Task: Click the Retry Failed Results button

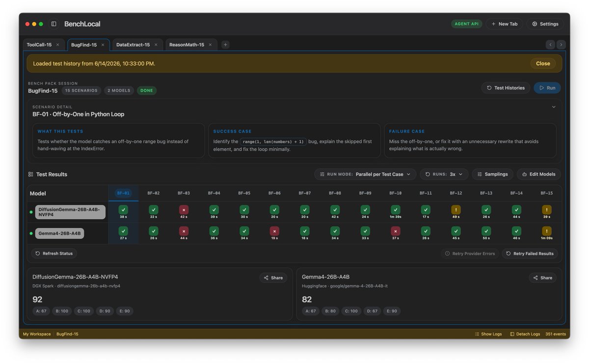Action: point(530,254)
